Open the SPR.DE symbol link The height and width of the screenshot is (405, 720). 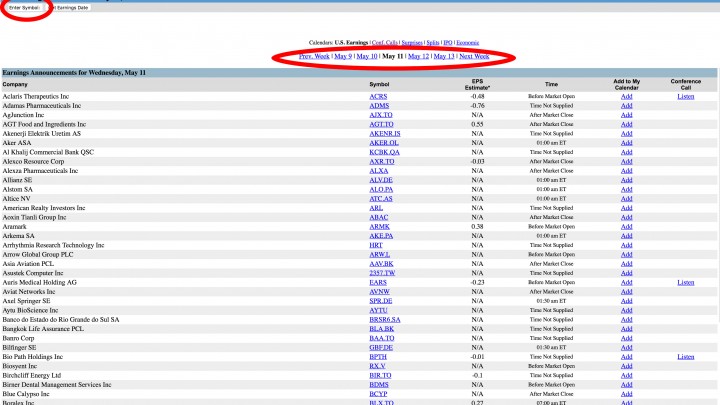pyautogui.click(x=381, y=301)
